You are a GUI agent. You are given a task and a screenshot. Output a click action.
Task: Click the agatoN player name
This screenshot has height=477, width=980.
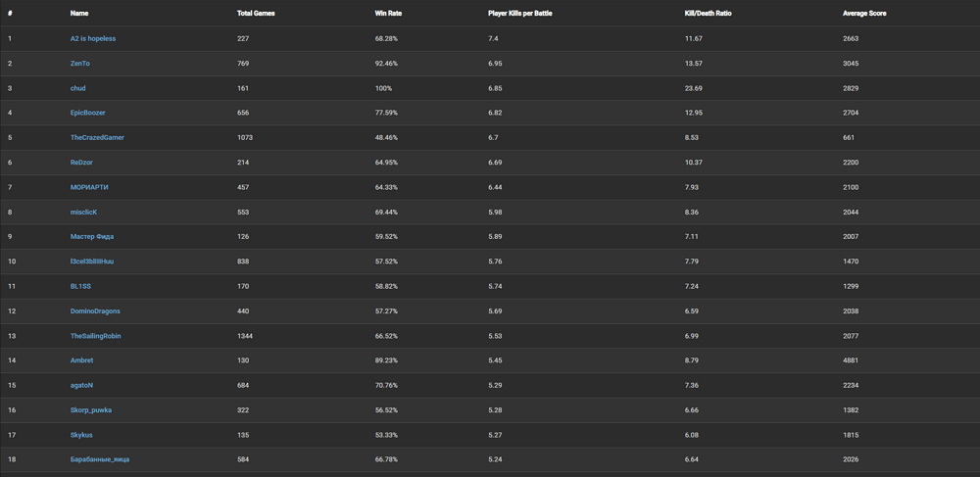coord(81,385)
